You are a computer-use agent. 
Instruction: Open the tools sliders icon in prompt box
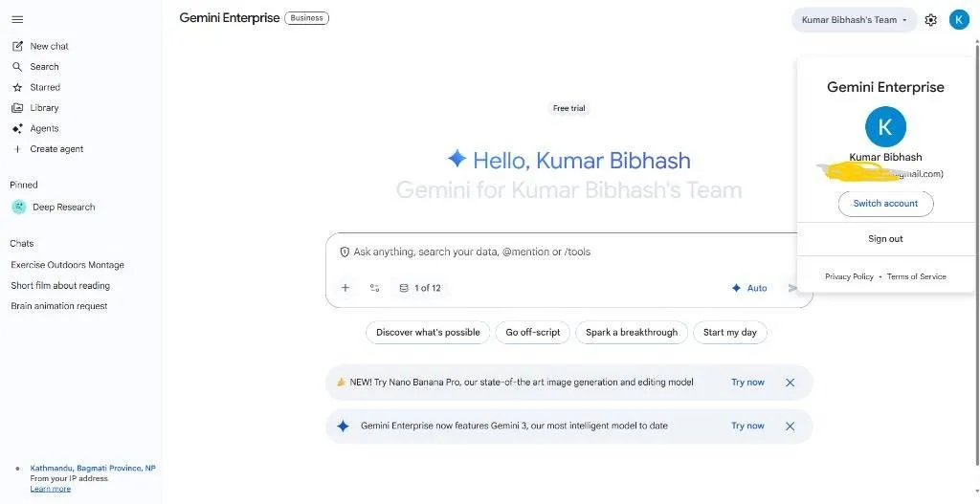(x=374, y=288)
